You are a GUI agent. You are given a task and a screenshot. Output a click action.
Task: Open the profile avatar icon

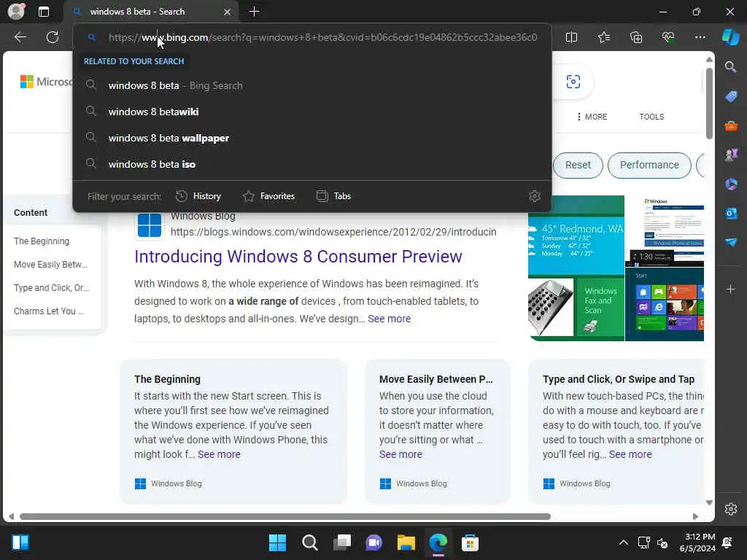(x=16, y=12)
